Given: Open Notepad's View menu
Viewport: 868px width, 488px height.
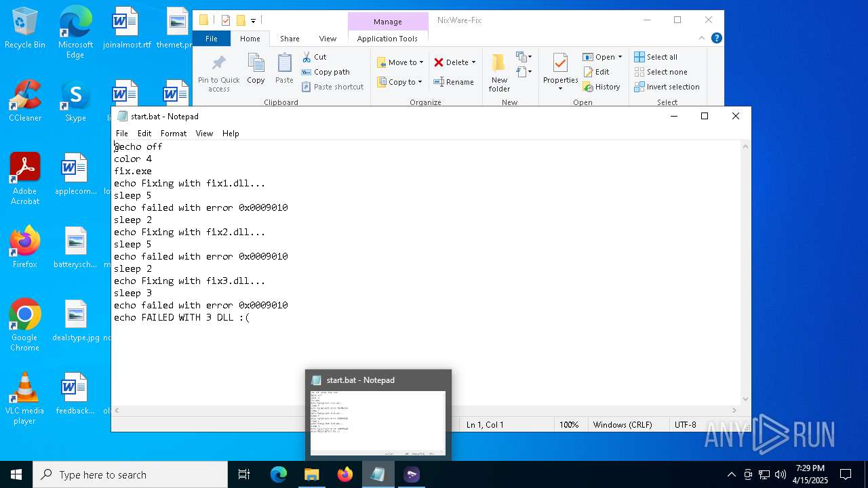Looking at the screenshot, I should [204, 134].
